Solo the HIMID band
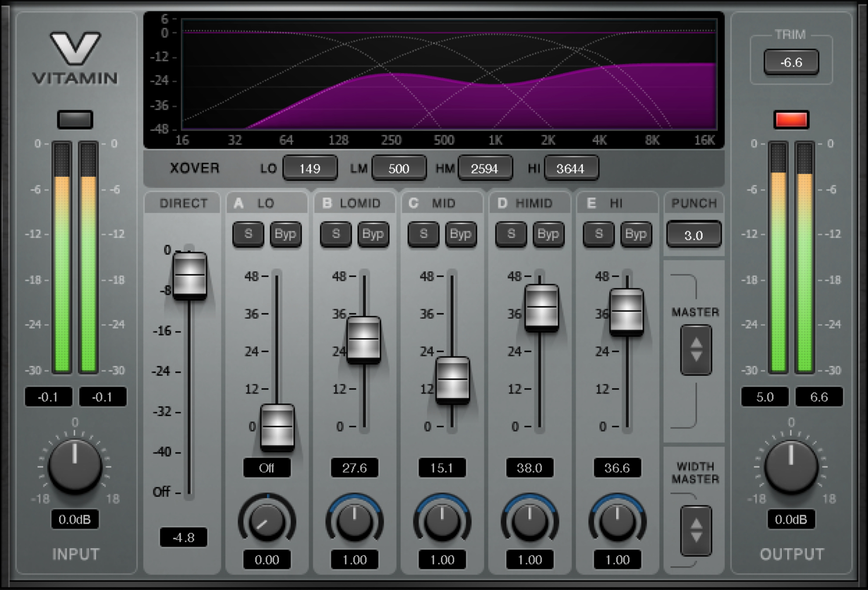 tap(511, 234)
